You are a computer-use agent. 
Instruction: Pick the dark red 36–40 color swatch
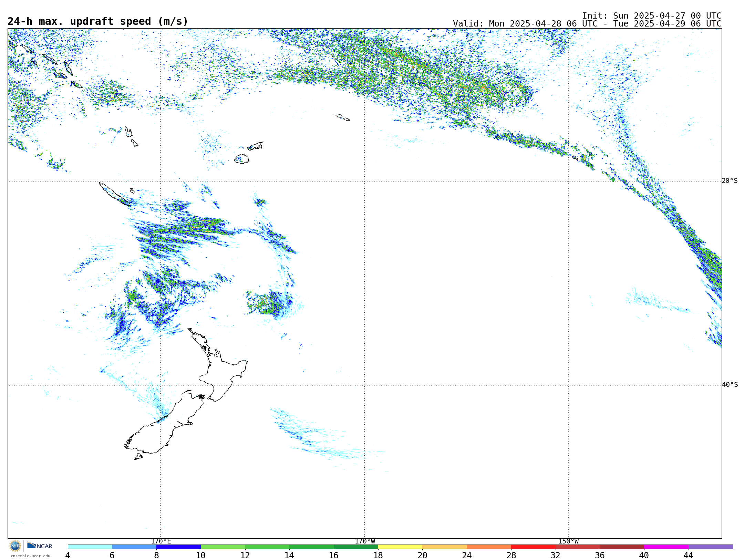622,547
